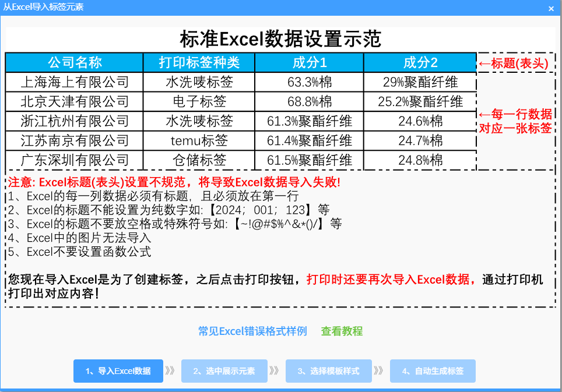
Task: Click the chevron arrows between steps 1 and 2
Action: coord(170,371)
